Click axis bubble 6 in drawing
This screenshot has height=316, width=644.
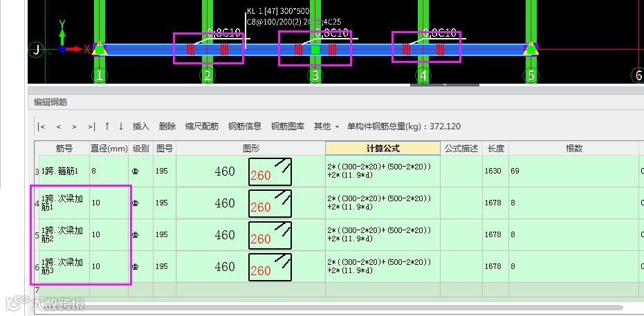tap(638, 75)
